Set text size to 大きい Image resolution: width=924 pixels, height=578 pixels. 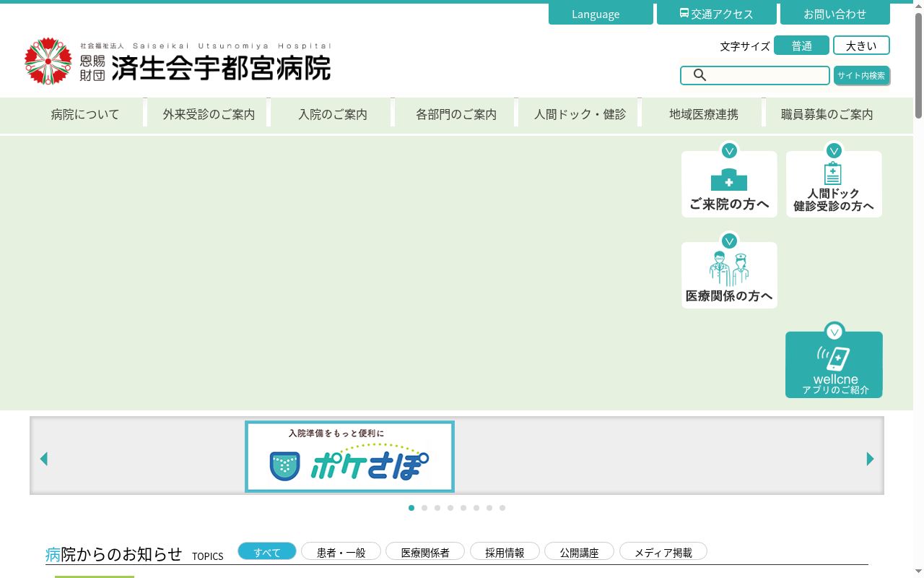pyautogui.click(x=861, y=46)
